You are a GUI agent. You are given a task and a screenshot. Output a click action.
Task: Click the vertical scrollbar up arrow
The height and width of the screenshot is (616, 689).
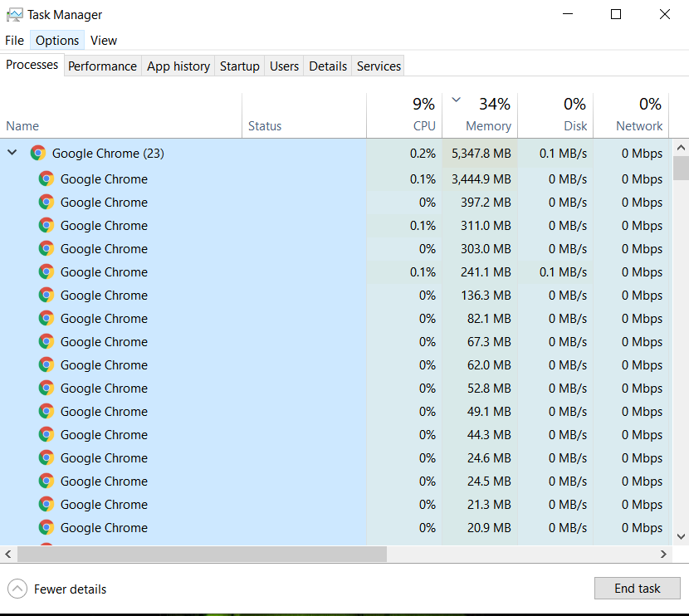681,148
